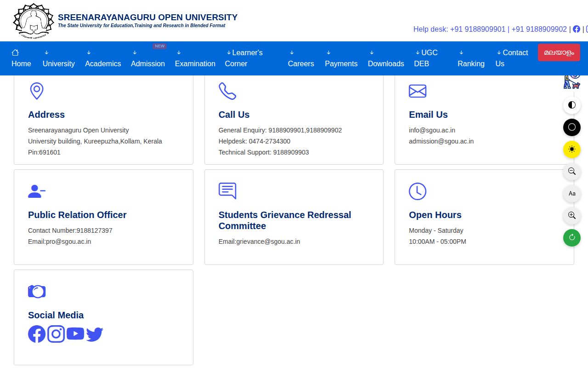Viewport: 588px width, 368px height.
Task: Expand the Admission dropdown menu
Action: click(x=148, y=58)
